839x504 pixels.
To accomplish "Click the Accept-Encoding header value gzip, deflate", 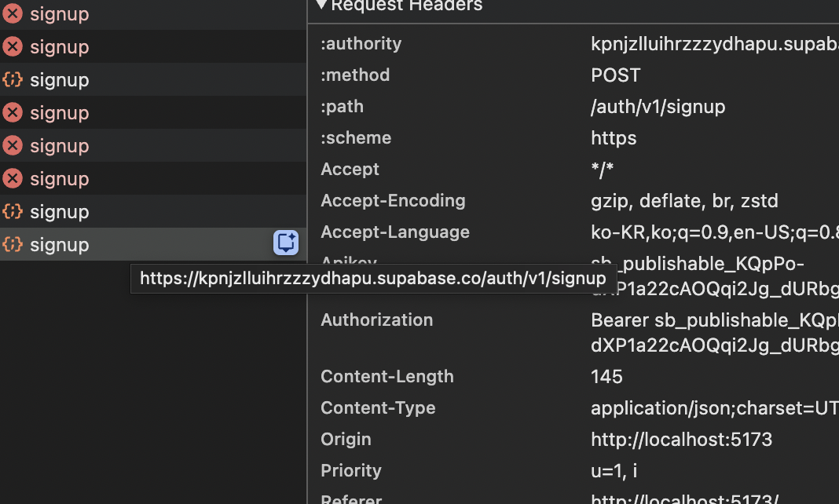I will (x=684, y=201).
